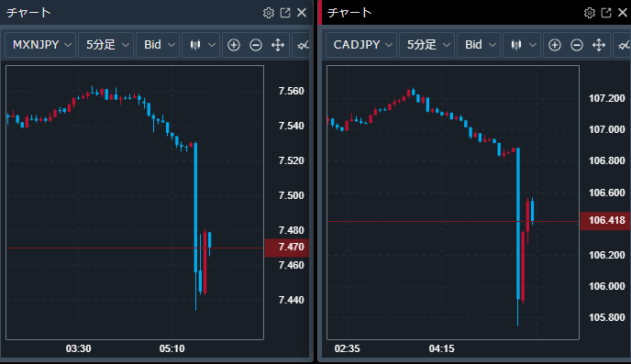Open the indicator tool in CADJPY chart toolbar
The image size is (631, 364).
tap(624, 45)
